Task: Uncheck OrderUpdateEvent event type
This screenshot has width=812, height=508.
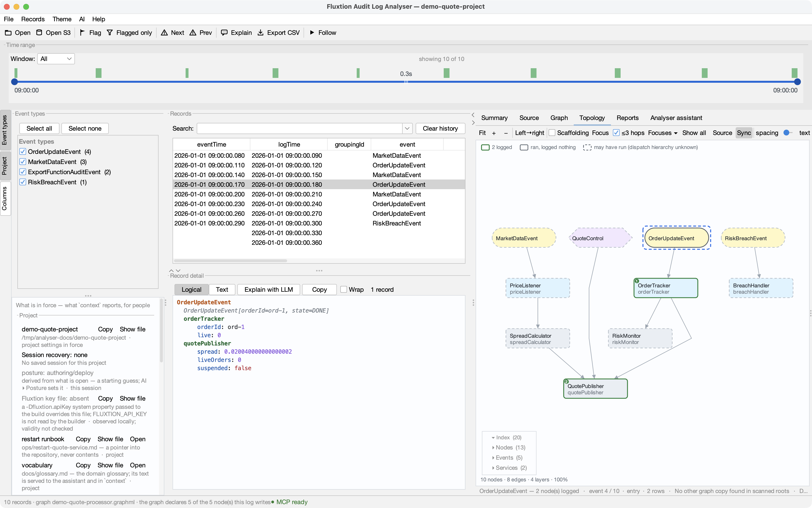Action: [23, 152]
